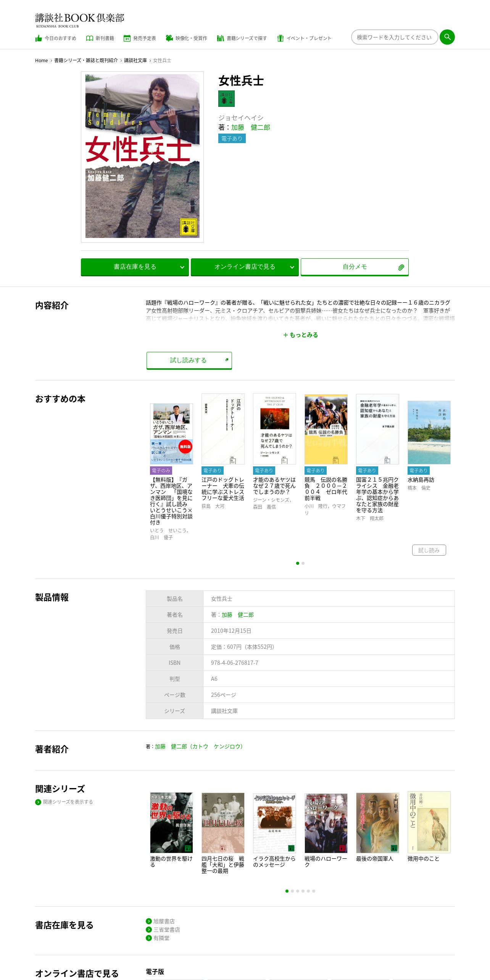This screenshot has height=980, width=490.
Task: Click the paperclip icon on 自分メモ
Action: (x=401, y=267)
